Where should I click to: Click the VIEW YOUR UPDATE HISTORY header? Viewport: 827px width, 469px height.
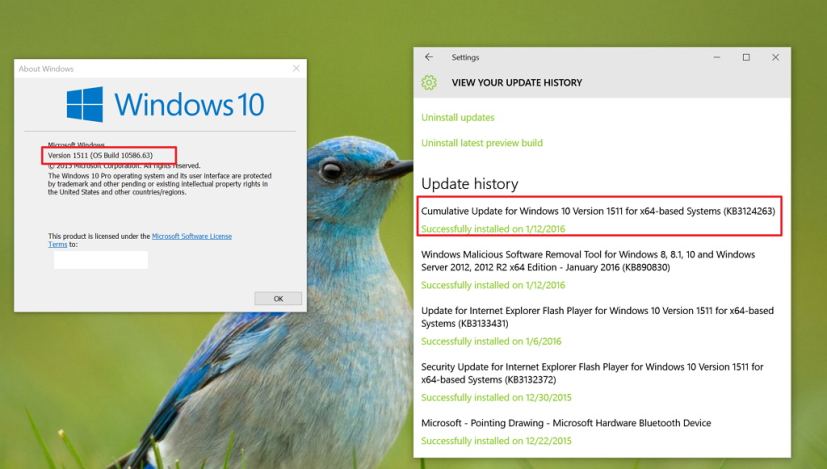click(x=517, y=83)
